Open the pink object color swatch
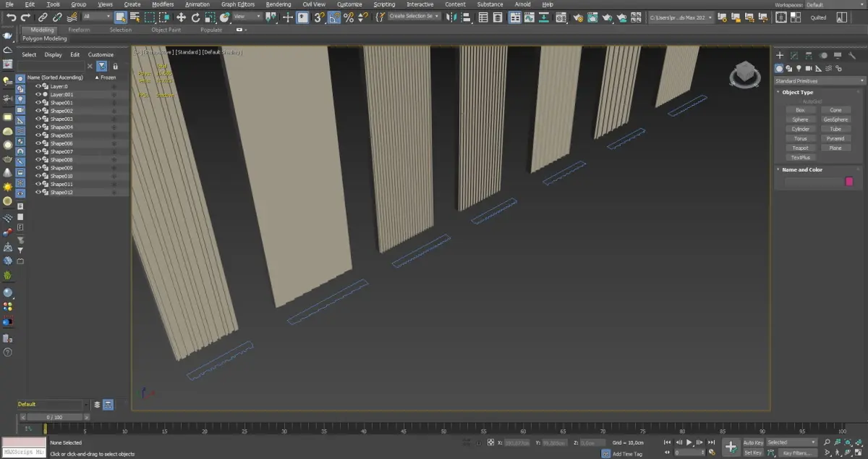Screen dimensions: 868x459 (x=849, y=182)
